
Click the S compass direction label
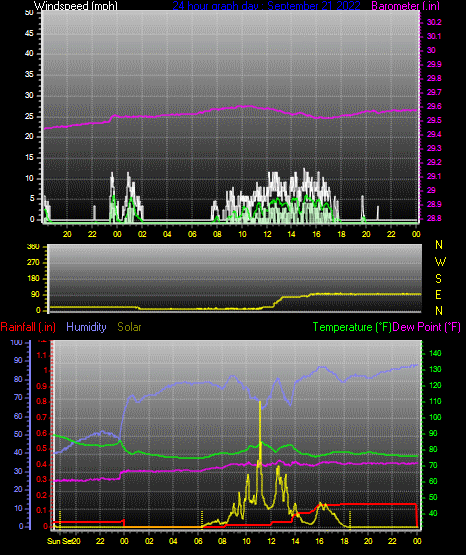click(438, 279)
